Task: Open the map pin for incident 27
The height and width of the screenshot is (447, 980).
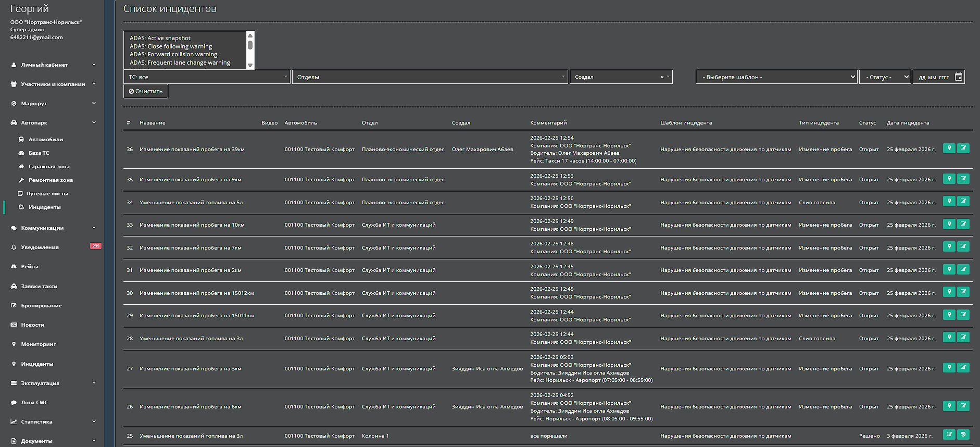Action: (949, 367)
